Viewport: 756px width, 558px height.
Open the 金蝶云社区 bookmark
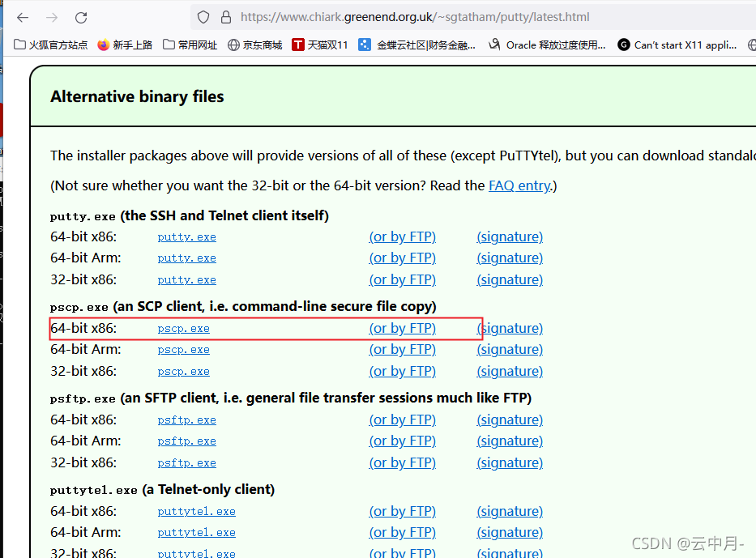pyautogui.click(x=417, y=45)
